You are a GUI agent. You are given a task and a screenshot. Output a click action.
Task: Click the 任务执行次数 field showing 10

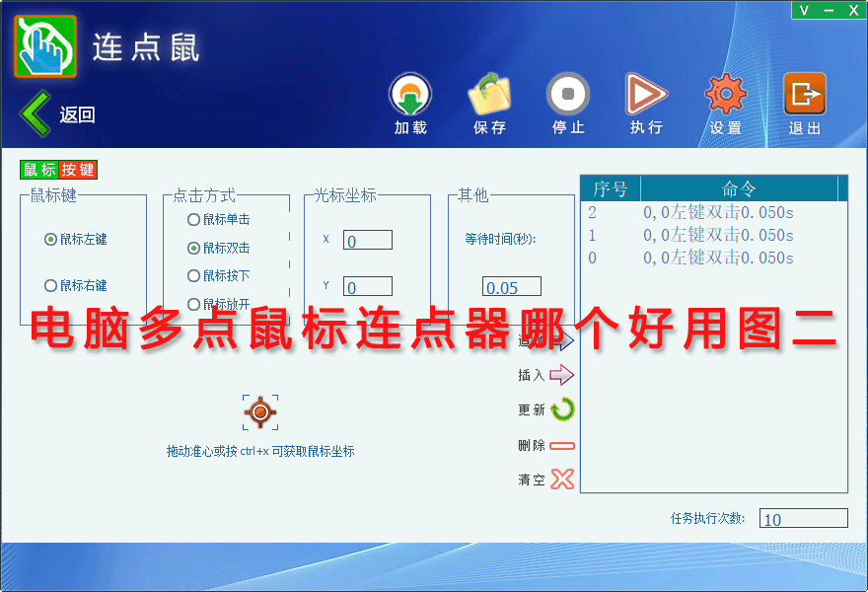803,518
